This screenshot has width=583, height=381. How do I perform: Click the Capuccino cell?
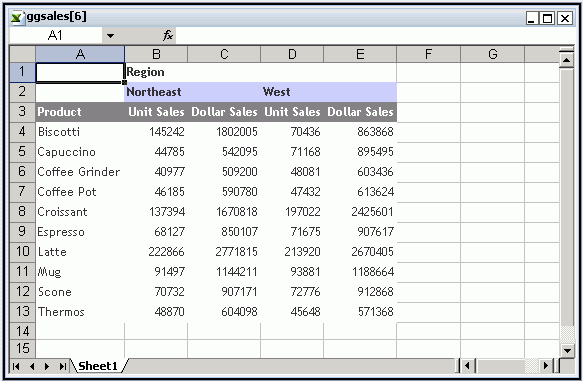[80, 152]
